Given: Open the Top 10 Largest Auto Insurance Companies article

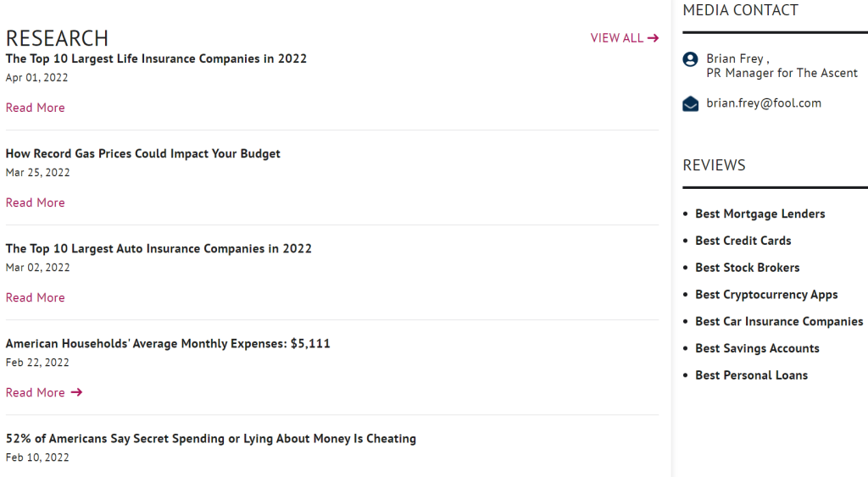Looking at the screenshot, I should tap(159, 248).
